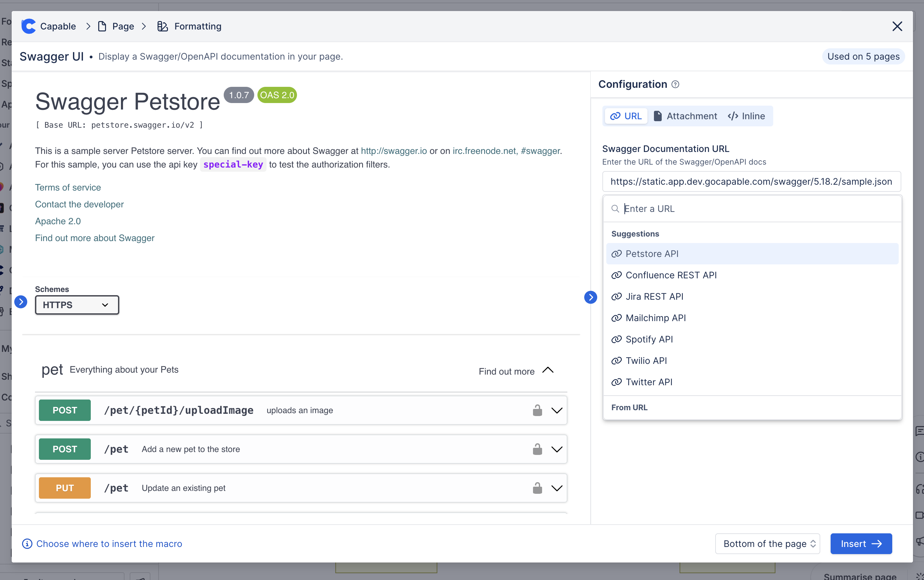Select Confluence REST API suggestion

tap(671, 275)
